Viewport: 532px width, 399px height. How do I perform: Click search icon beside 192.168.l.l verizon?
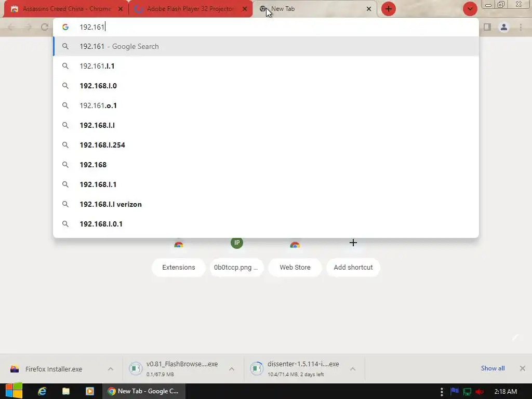(65, 204)
